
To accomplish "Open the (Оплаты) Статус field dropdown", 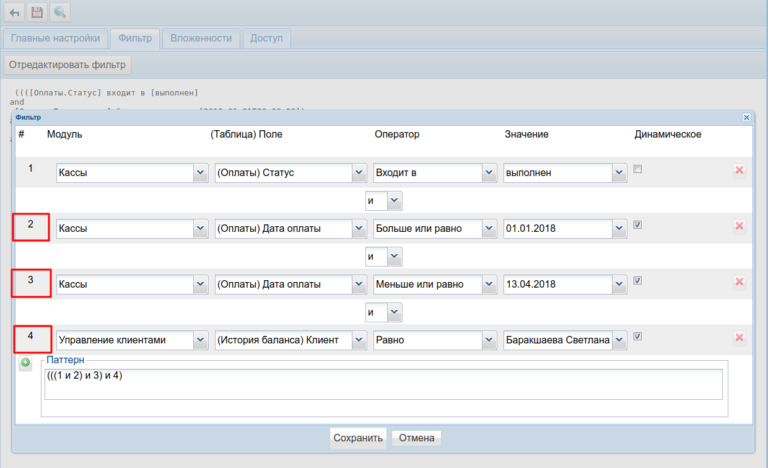I will [359, 173].
